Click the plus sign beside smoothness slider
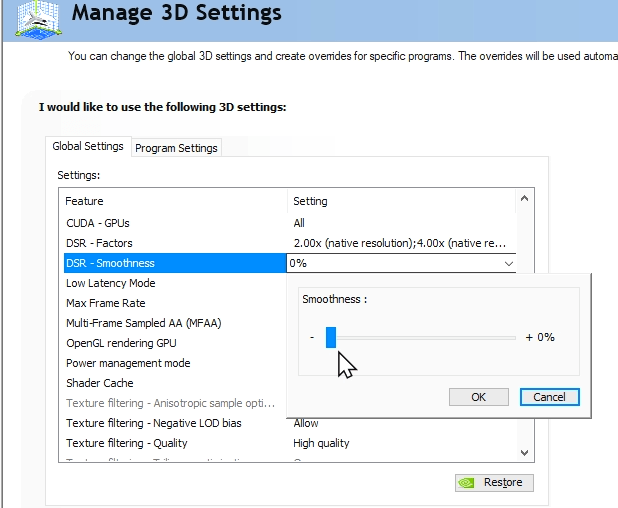Screen dimensions: 618x508 [x=529, y=337]
